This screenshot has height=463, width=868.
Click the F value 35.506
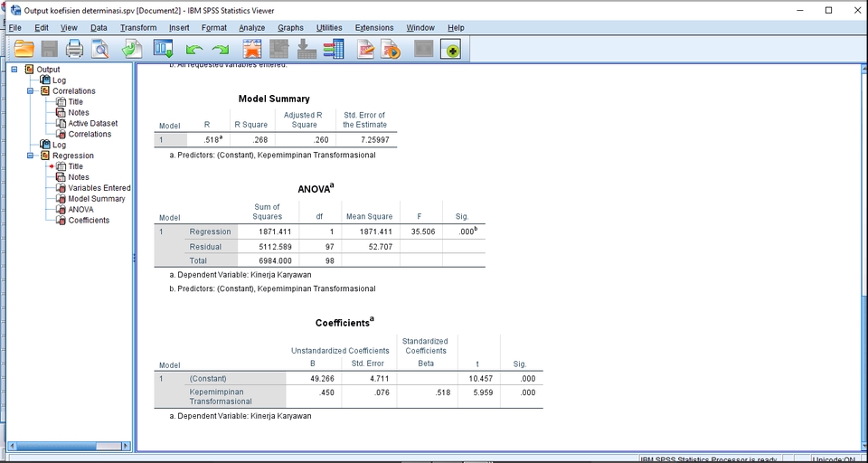423,232
